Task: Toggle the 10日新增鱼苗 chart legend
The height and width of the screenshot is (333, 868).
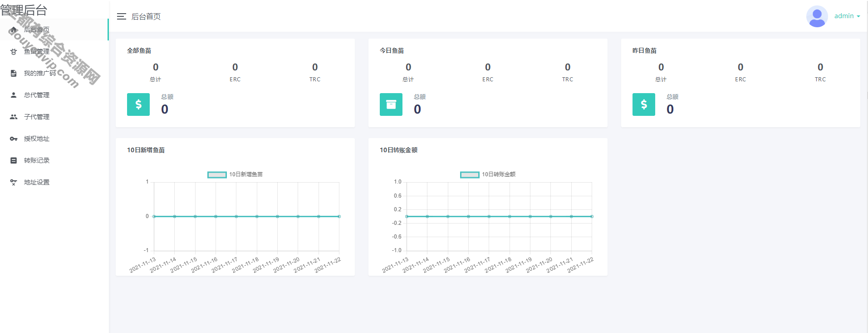Action: tap(235, 174)
